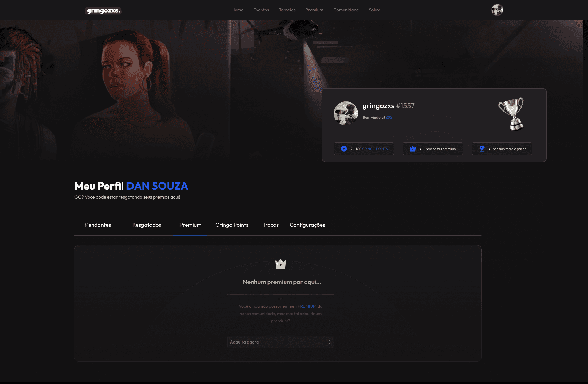Screen dimensions: 588x384
Task: Click the gringozxs profile card avatar
Action: 346,113
